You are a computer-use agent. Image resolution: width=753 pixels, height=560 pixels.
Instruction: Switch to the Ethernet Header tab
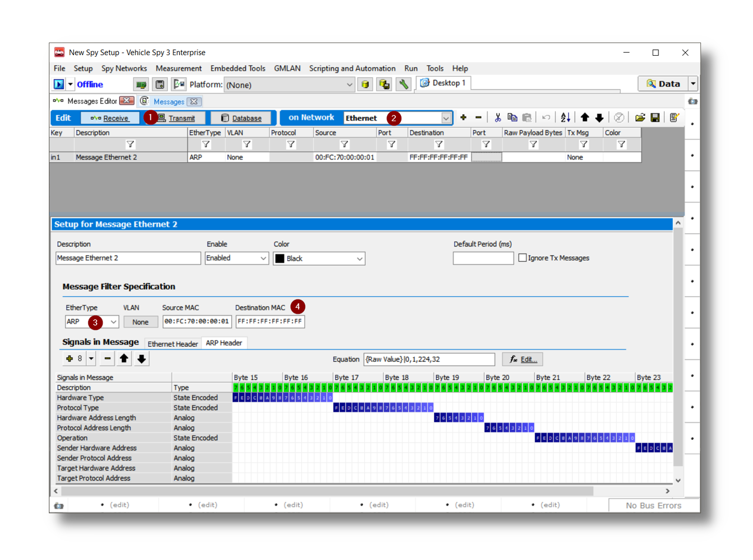172,344
